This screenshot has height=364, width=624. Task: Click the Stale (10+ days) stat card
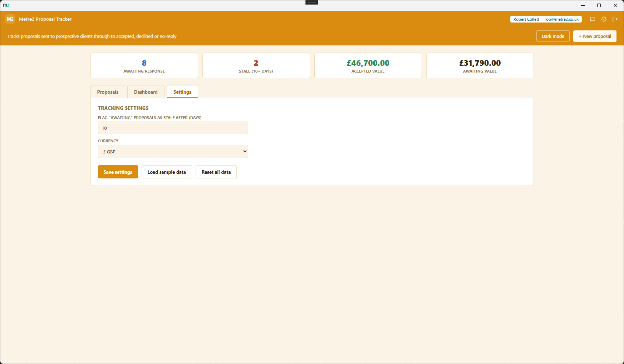click(256, 65)
